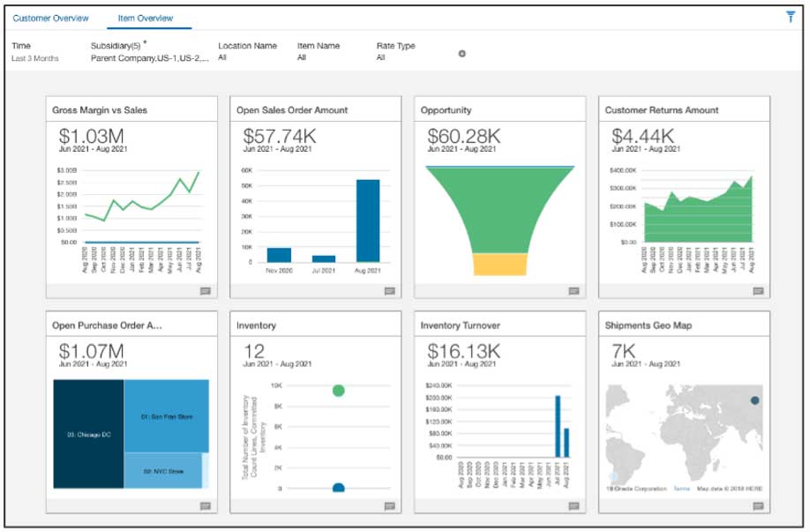Click the Chicago DC treemap block

click(x=87, y=434)
